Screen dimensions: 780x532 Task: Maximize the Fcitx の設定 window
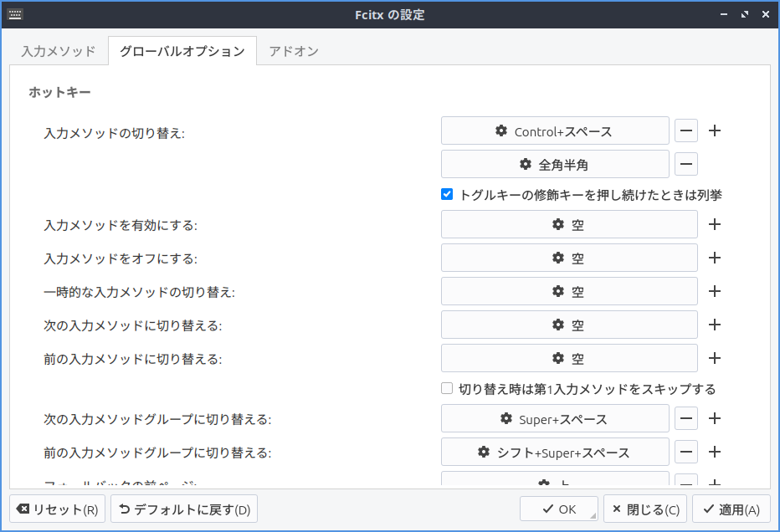(x=745, y=14)
